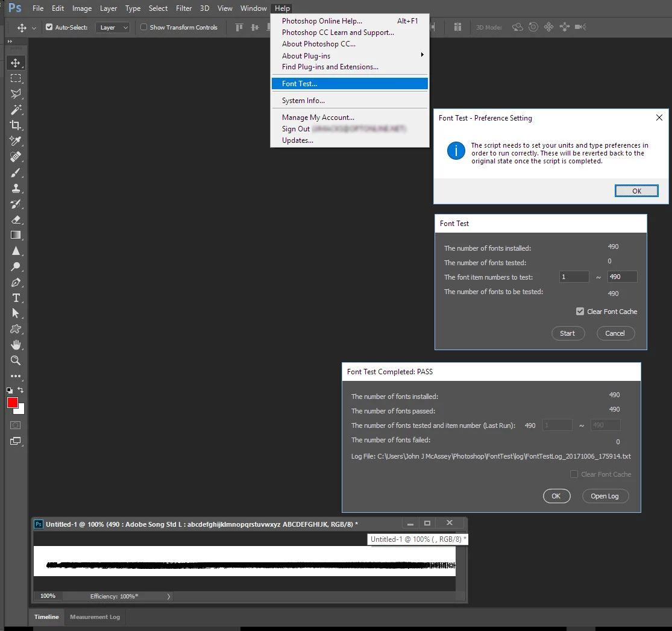Select the Zoom tool
The image size is (672, 631).
coord(16,360)
